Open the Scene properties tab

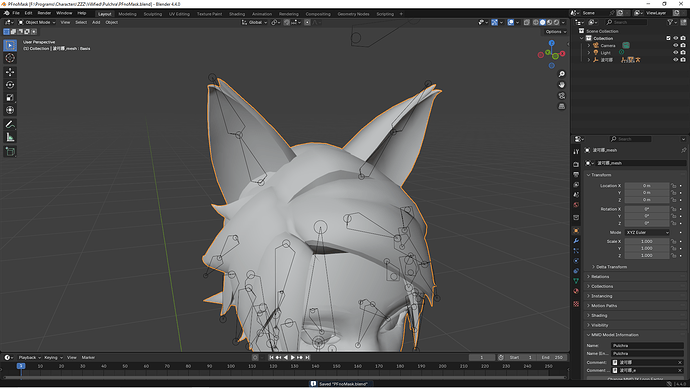pyautogui.click(x=576, y=194)
